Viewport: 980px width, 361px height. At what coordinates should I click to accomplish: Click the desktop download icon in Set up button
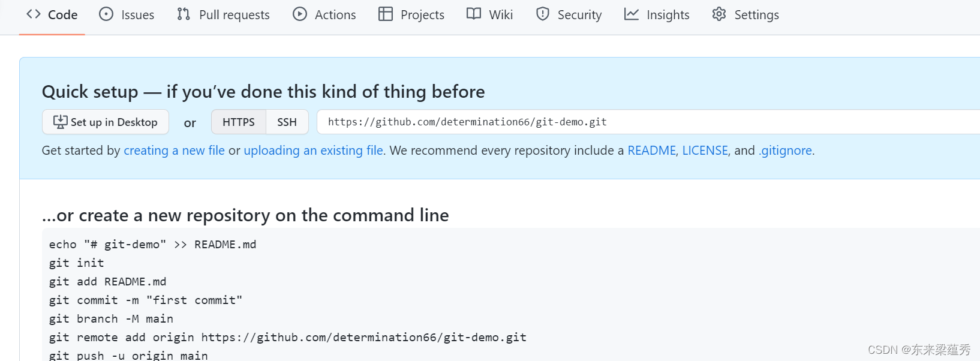pos(60,122)
